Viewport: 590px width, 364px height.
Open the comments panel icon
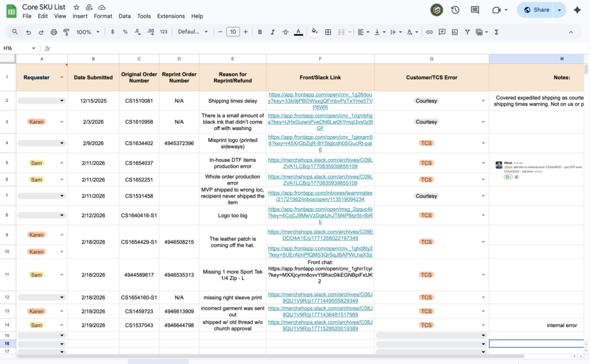click(475, 10)
